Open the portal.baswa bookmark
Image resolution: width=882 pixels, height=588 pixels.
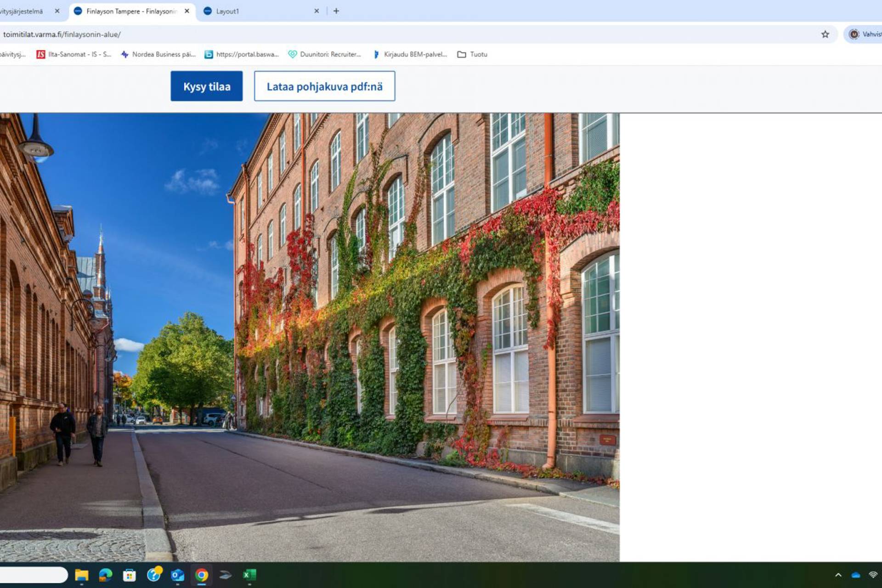[241, 54]
